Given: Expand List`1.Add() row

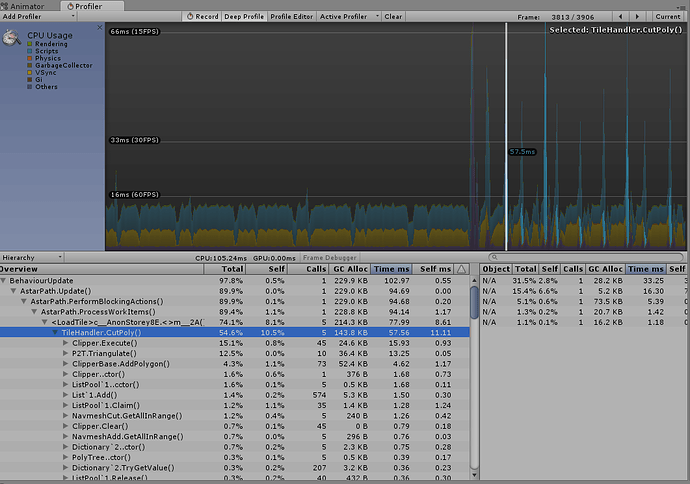Looking at the screenshot, I should pos(66,395).
